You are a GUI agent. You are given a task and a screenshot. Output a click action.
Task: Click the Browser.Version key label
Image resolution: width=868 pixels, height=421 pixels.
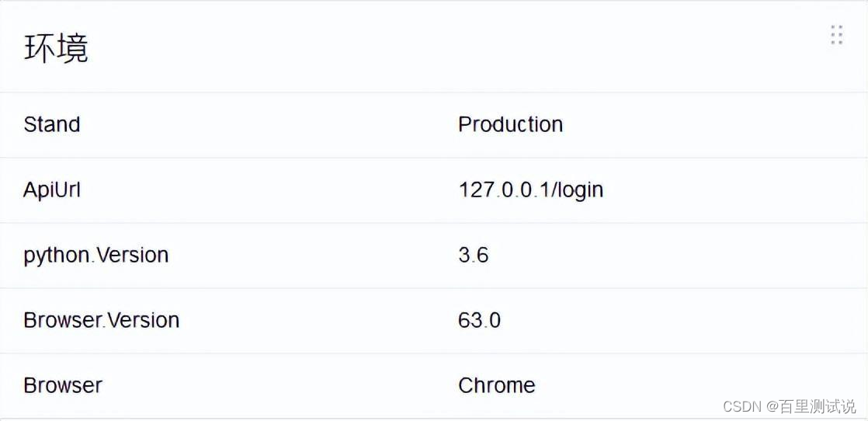101,320
